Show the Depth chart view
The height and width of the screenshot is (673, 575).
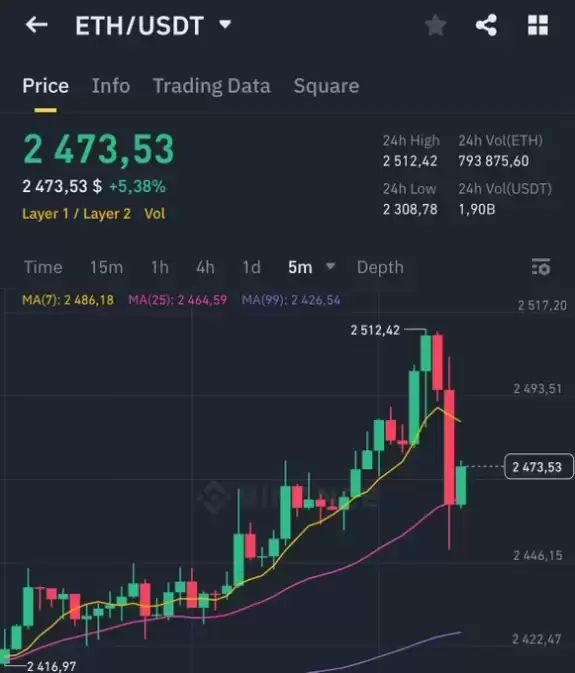(x=380, y=267)
